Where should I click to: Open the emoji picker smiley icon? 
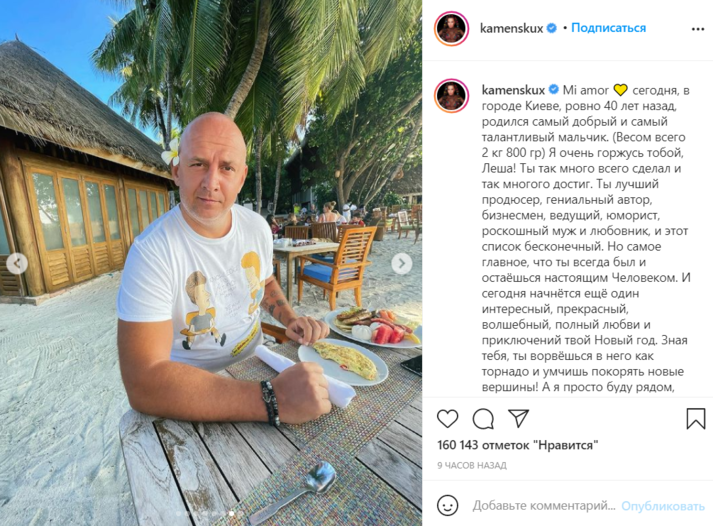[x=447, y=506]
